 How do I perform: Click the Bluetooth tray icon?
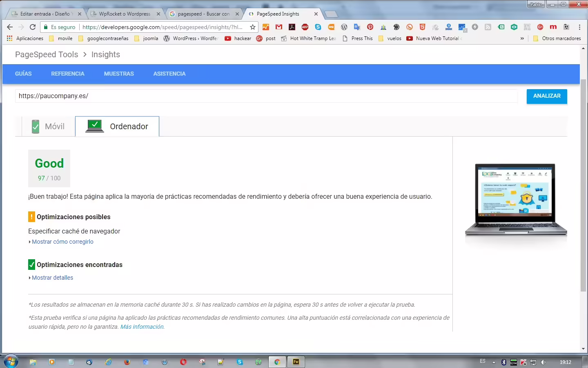(504, 362)
